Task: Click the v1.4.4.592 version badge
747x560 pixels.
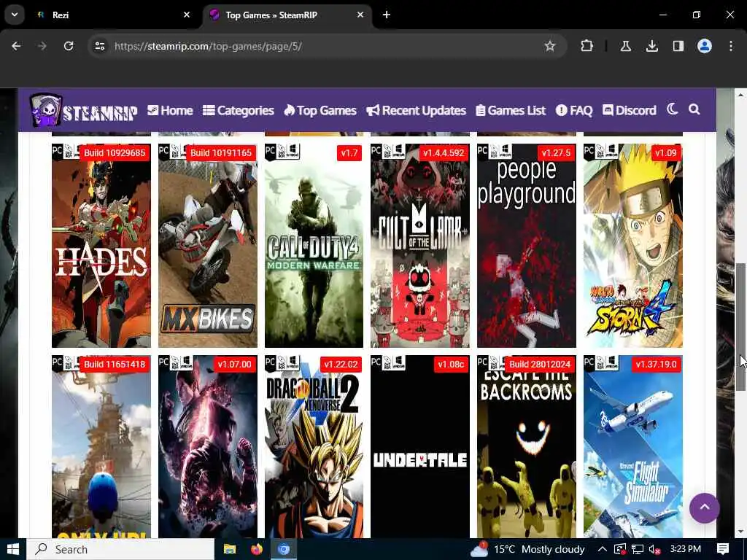Action: pos(443,153)
